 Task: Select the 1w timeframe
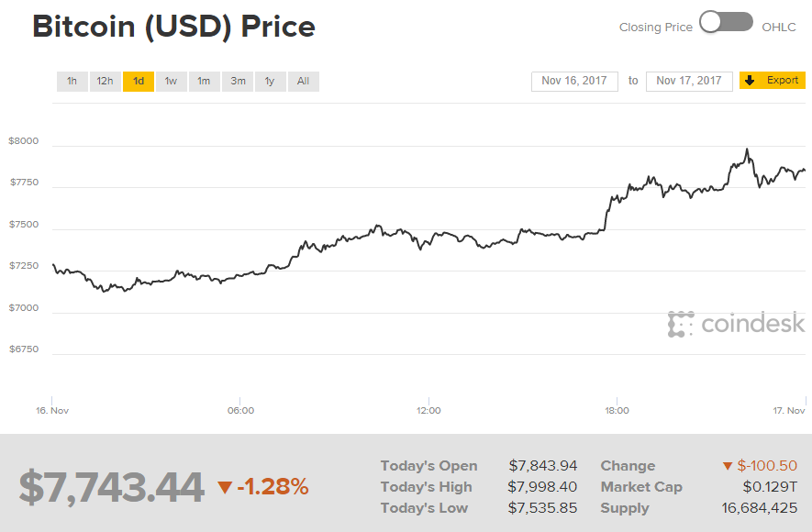(171, 81)
